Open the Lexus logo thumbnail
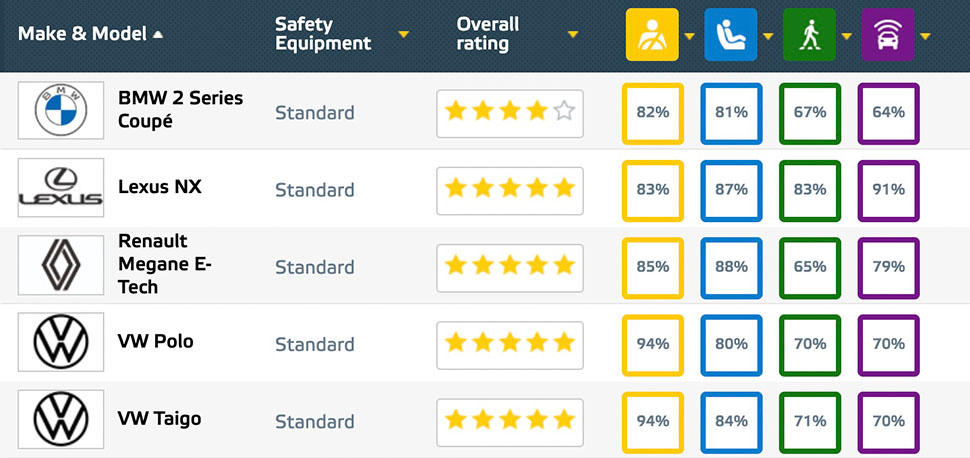The width and height of the screenshot is (970, 458). click(x=61, y=188)
